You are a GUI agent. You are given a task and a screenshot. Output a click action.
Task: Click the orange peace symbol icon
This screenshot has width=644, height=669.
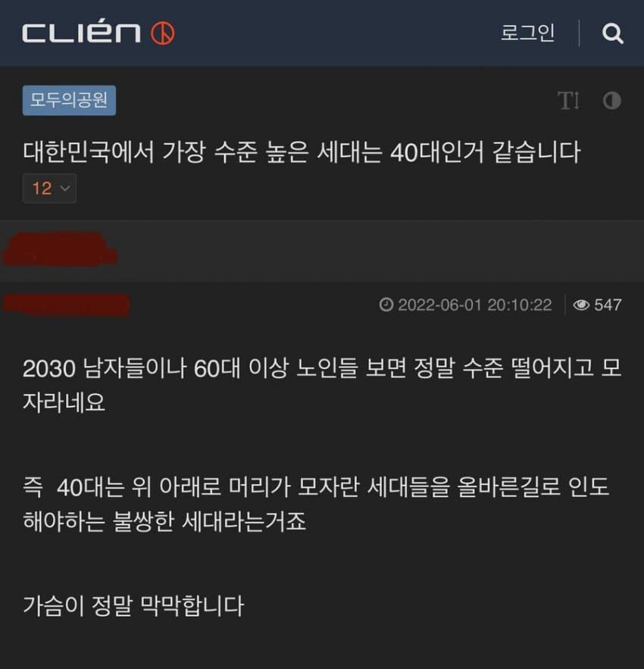tap(163, 33)
